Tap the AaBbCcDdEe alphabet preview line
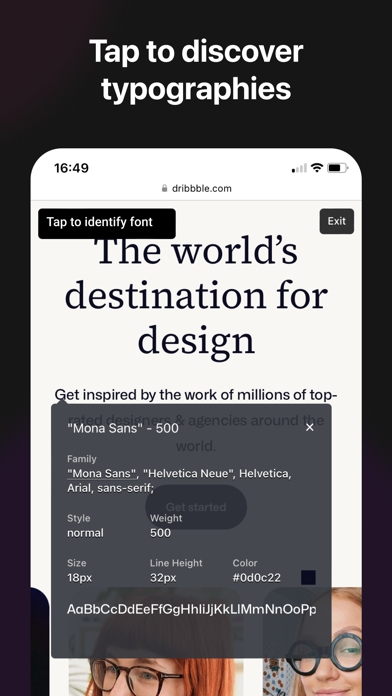This screenshot has height=696, width=392. point(191,609)
